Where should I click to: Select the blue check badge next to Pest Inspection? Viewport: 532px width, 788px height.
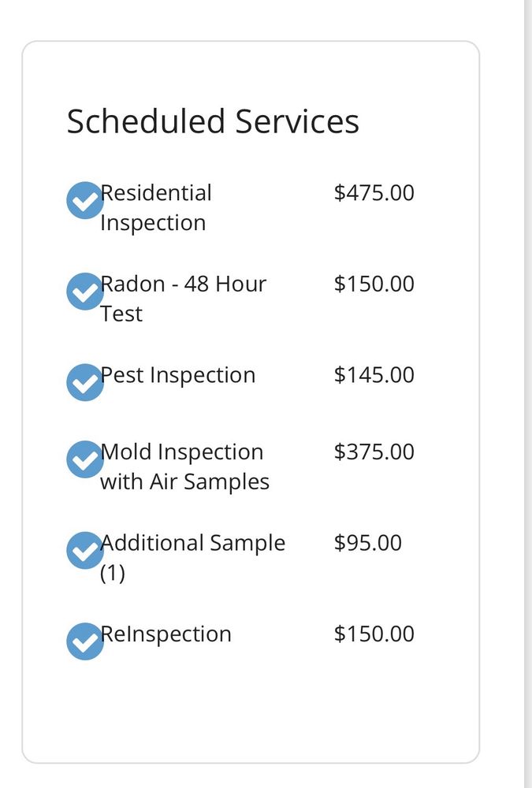(84, 382)
